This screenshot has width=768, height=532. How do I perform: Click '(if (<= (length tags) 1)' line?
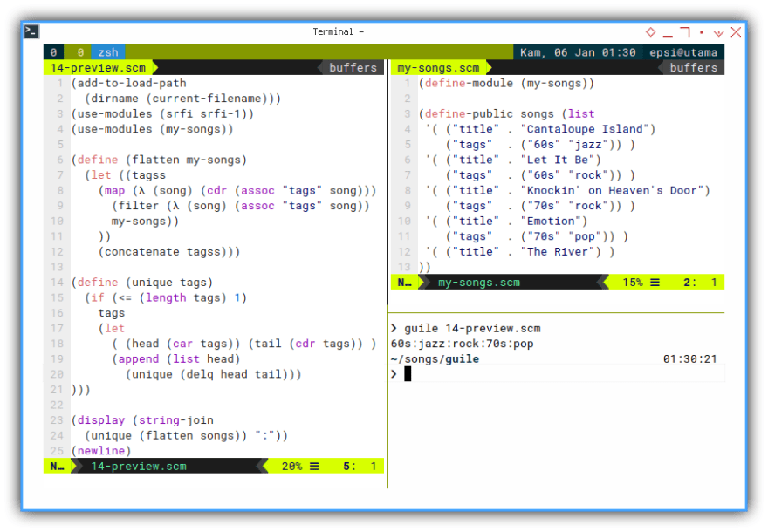coord(166,297)
